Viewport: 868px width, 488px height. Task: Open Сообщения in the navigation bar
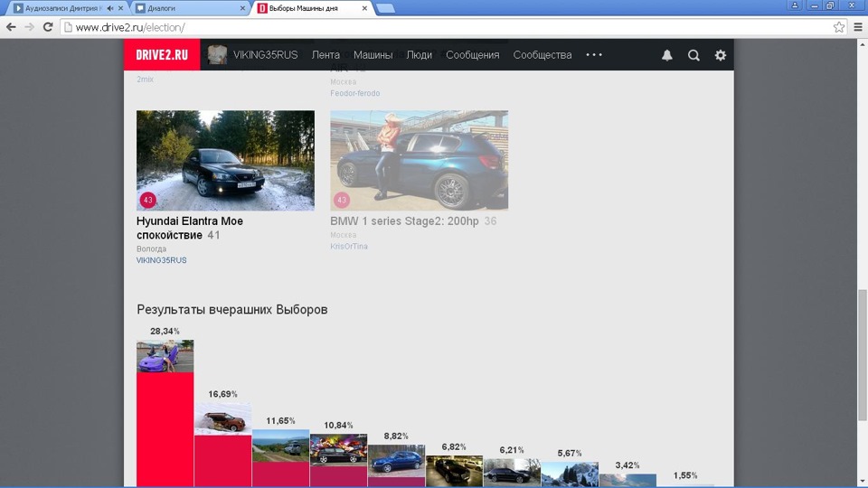click(473, 55)
